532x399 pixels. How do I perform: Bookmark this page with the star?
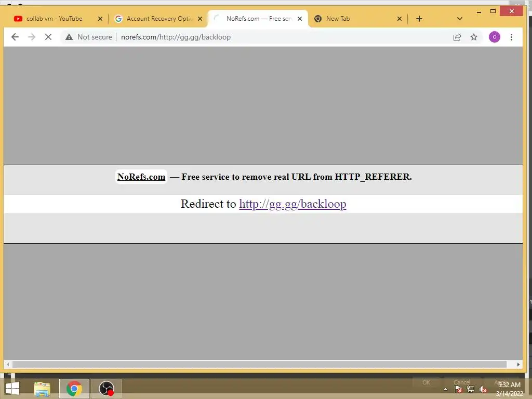[474, 37]
